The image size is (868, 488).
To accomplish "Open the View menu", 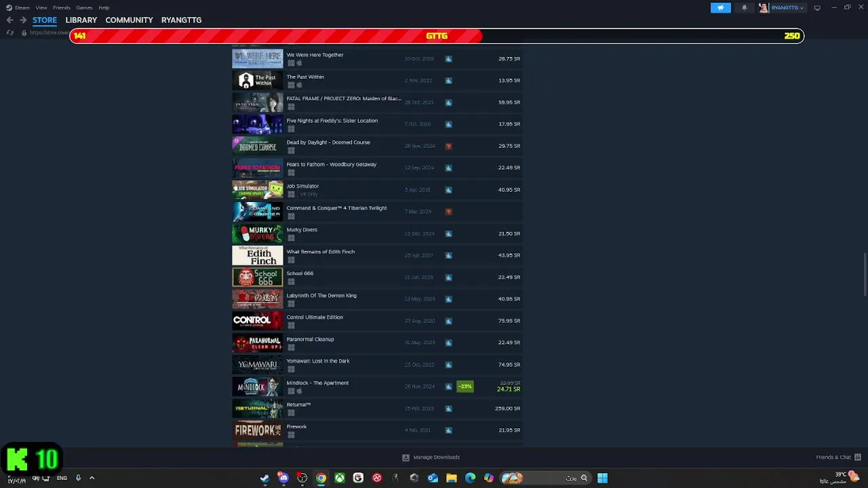I will (x=41, y=7).
